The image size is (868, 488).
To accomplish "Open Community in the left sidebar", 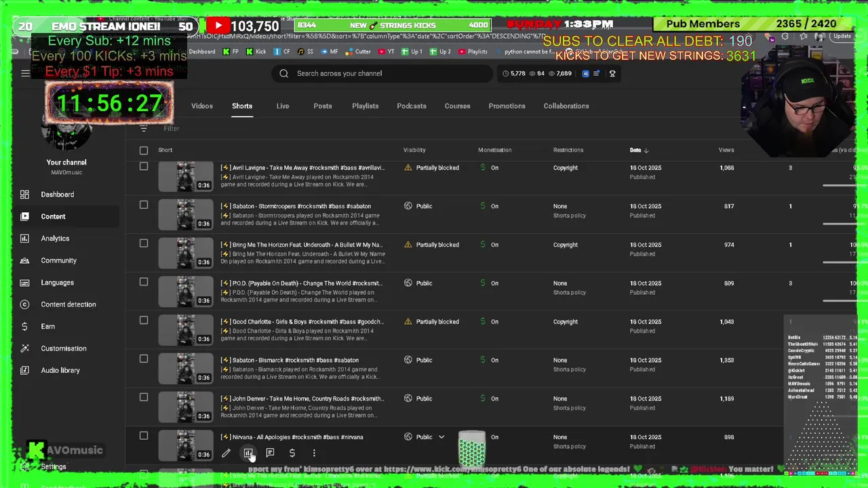I will 58,260.
